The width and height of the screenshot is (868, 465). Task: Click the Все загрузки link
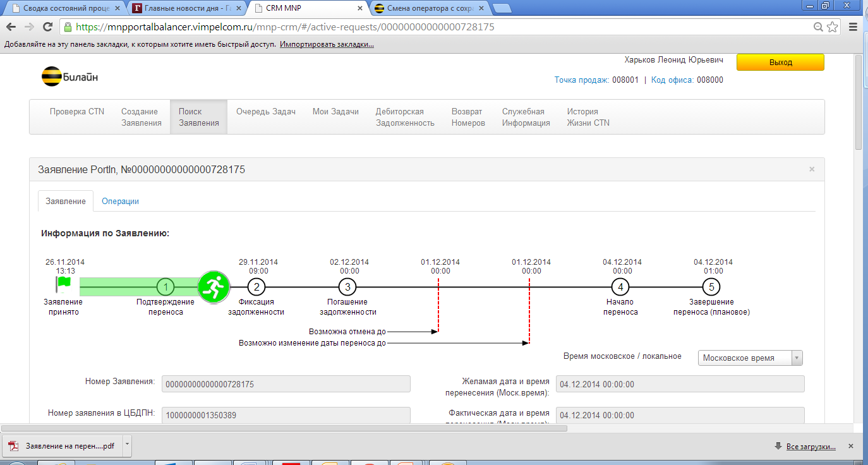coord(811,447)
